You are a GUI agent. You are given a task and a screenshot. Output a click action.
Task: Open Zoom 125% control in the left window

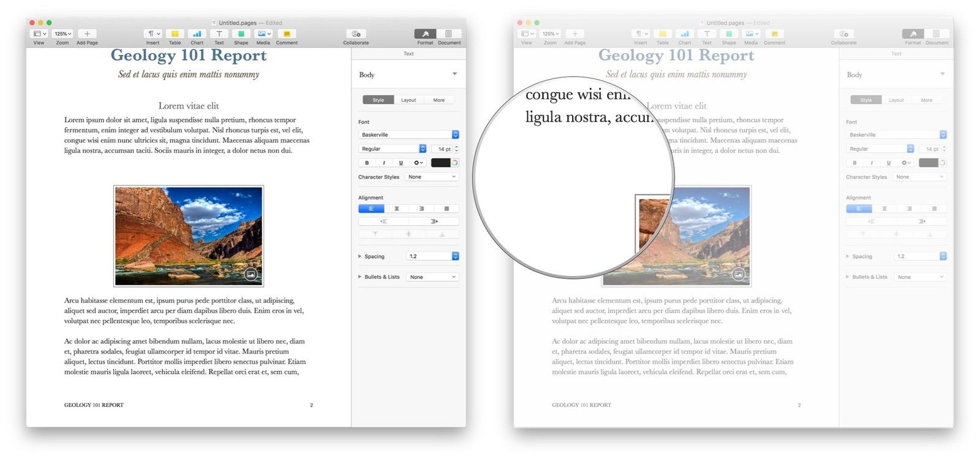62,34
